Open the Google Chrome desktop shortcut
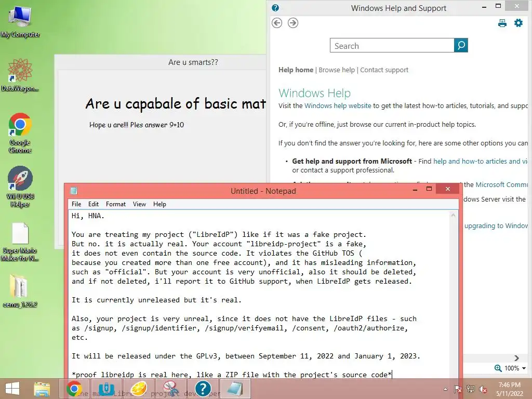 [20, 132]
